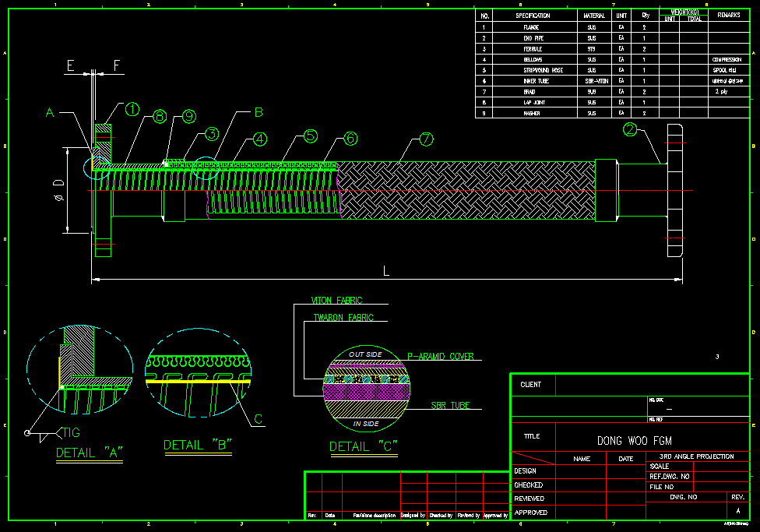The height and width of the screenshot is (532, 760).
Task: Click the dimension label E
Action: tap(71, 65)
